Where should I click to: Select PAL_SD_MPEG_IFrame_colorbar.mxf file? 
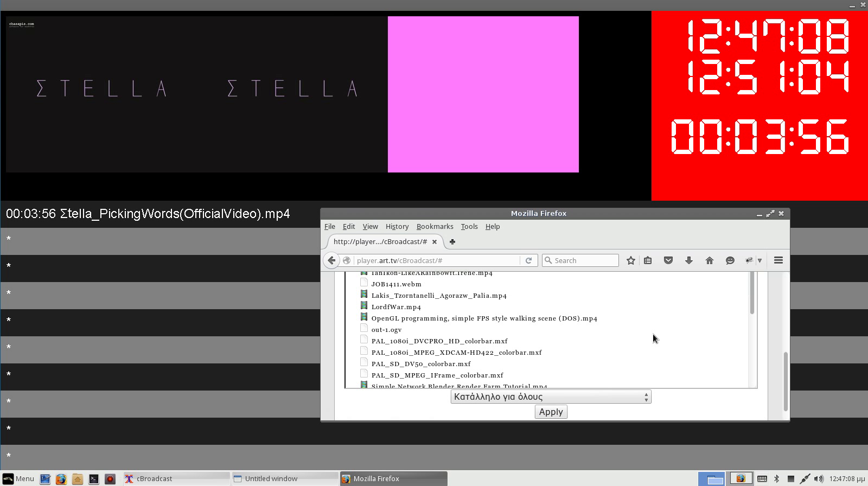click(x=437, y=375)
